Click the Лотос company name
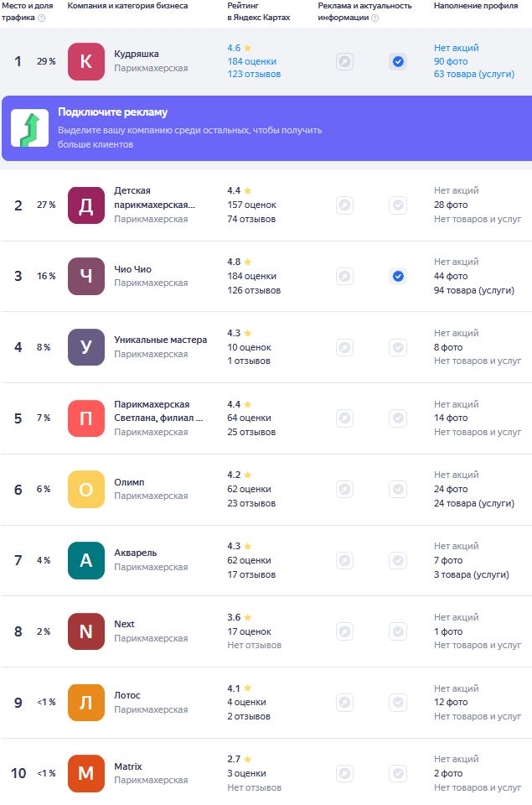The height and width of the screenshot is (805, 532). [127, 695]
